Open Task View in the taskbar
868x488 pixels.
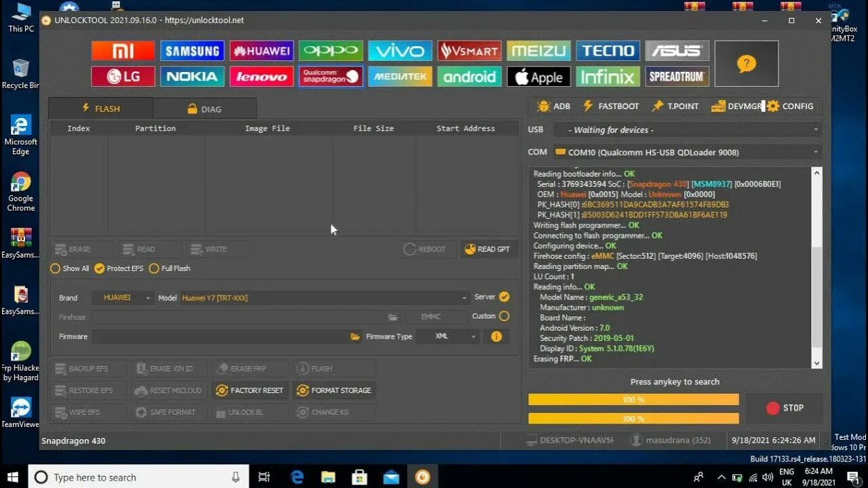[264, 477]
